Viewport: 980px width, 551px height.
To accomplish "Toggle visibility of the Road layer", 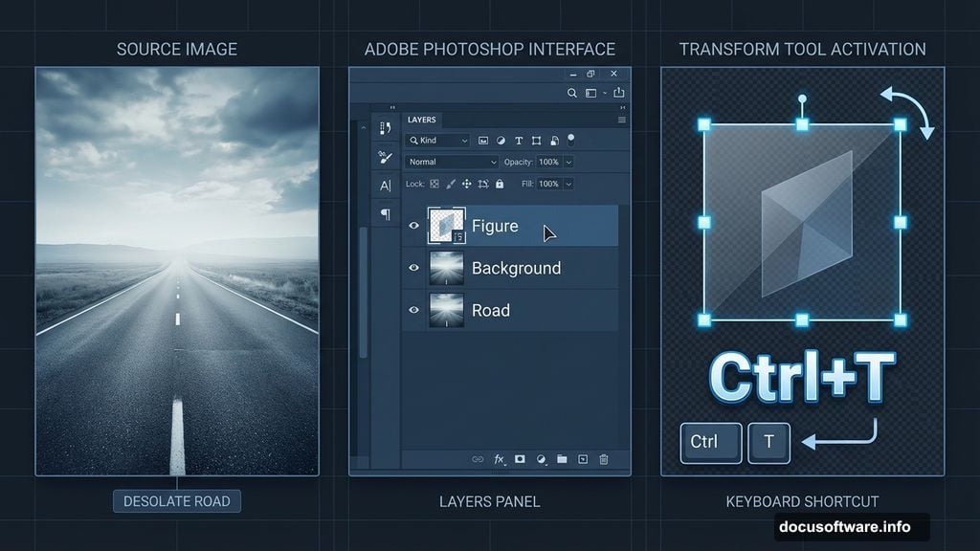I will (x=413, y=310).
